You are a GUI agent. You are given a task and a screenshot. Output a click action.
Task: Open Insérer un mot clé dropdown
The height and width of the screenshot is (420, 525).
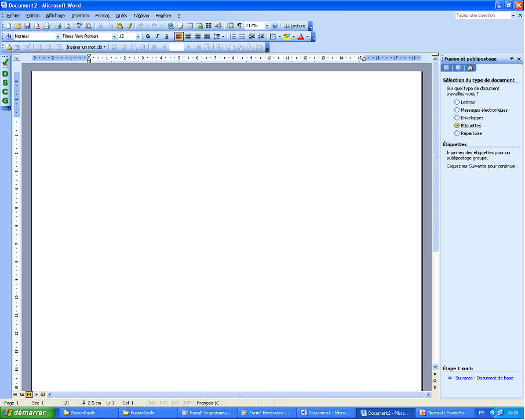[x=86, y=47]
